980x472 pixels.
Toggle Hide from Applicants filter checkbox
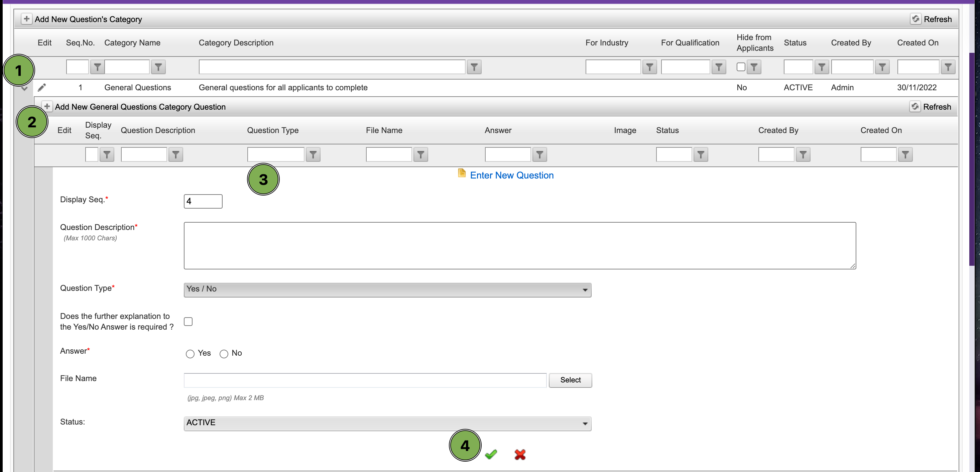tap(741, 67)
